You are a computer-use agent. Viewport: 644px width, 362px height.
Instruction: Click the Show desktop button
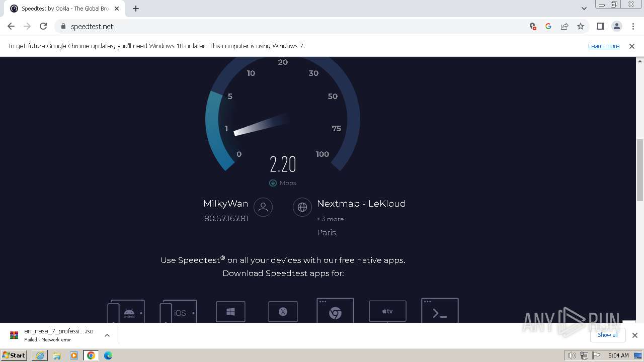pos(639,355)
